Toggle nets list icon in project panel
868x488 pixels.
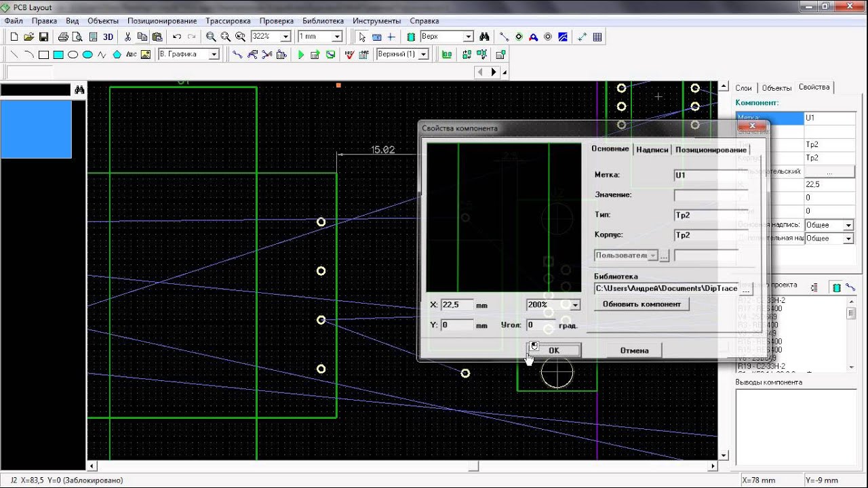tap(850, 287)
